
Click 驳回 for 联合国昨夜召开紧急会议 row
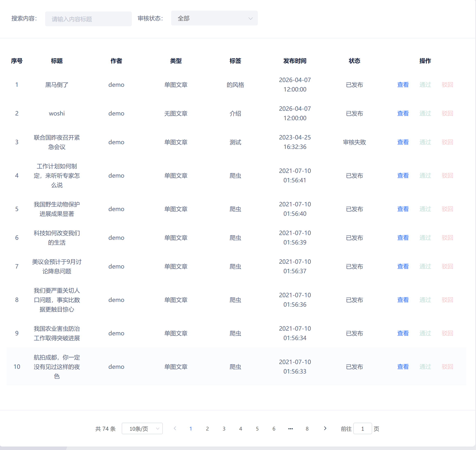(447, 142)
